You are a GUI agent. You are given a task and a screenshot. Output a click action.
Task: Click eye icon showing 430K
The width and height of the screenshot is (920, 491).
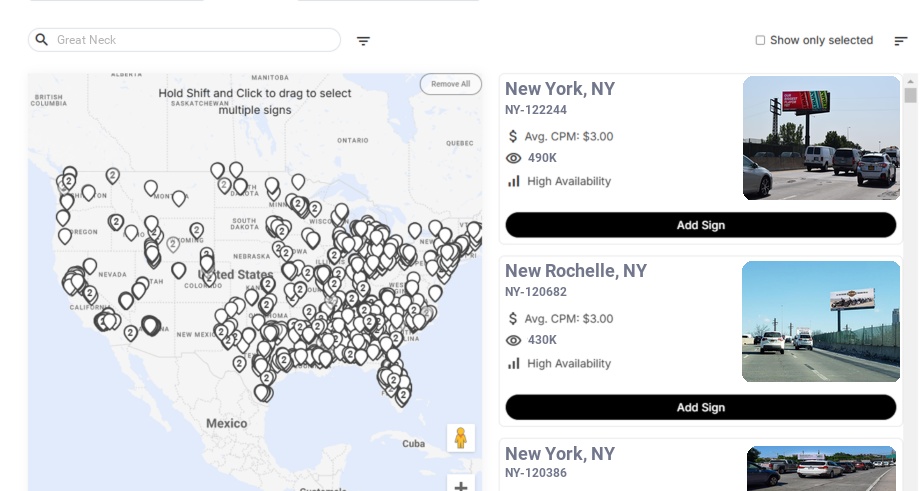pyautogui.click(x=514, y=340)
